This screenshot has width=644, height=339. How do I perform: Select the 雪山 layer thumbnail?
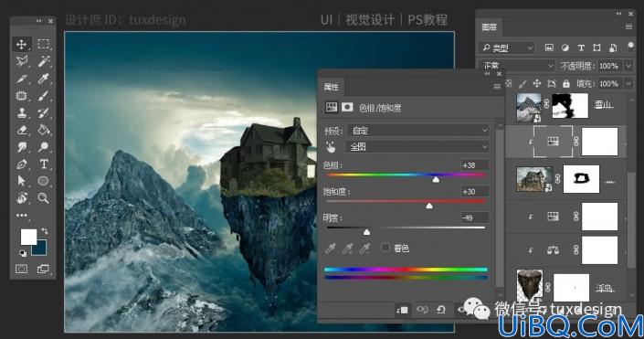529,106
